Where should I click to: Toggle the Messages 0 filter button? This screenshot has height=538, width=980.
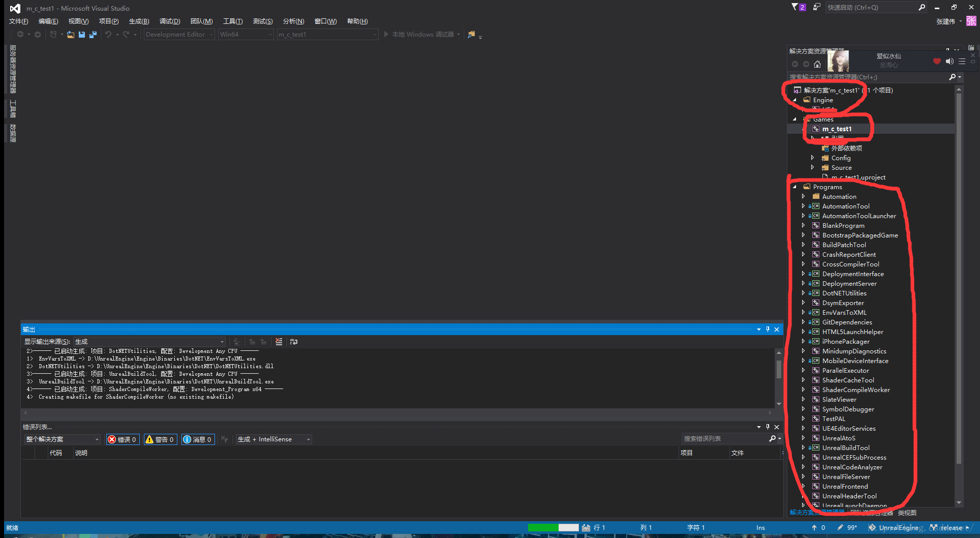[198, 439]
